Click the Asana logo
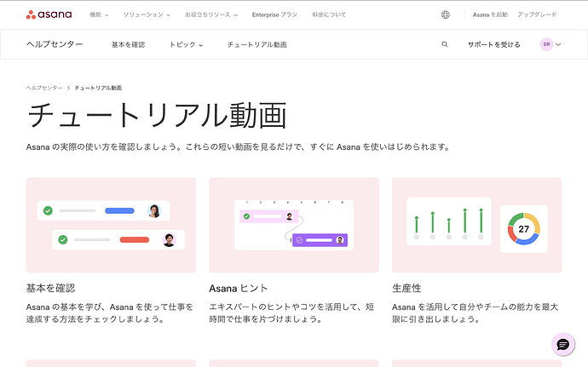The width and height of the screenshot is (588, 367). click(x=49, y=14)
